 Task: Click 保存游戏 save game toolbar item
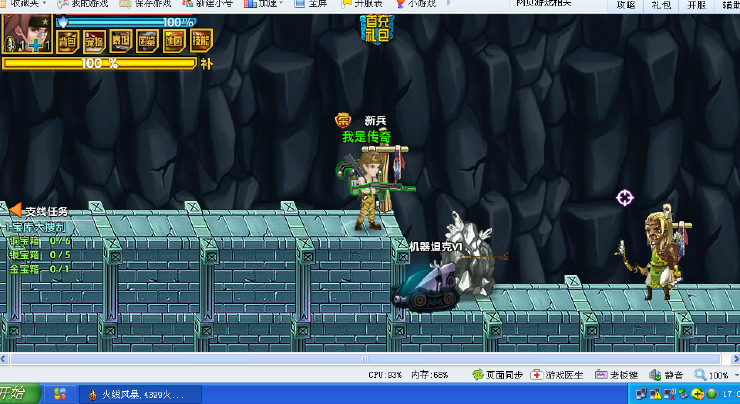click(146, 4)
